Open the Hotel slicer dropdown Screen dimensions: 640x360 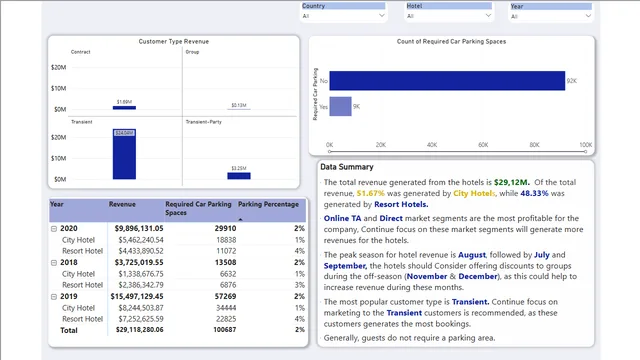488,16
